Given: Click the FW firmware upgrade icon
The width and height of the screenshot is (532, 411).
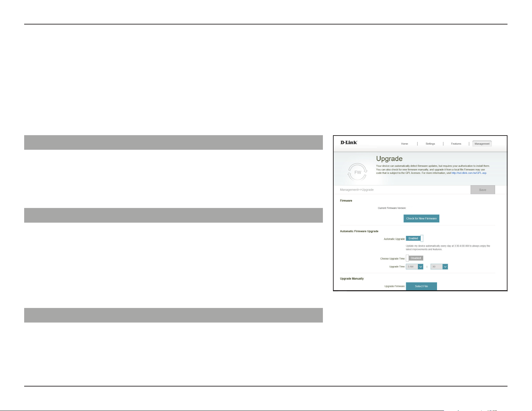Looking at the screenshot, I should tap(358, 172).
